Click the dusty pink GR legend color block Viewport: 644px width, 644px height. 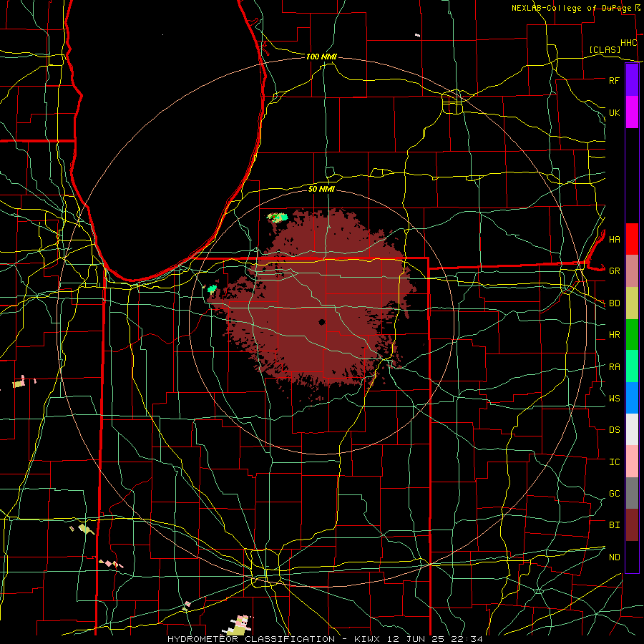point(632,270)
